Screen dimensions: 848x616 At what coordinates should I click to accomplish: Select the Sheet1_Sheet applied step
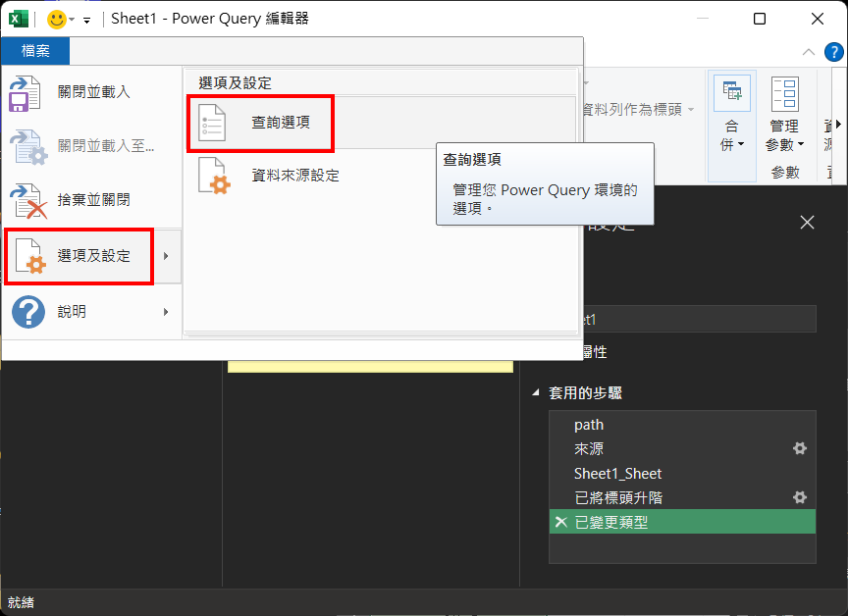point(617,474)
